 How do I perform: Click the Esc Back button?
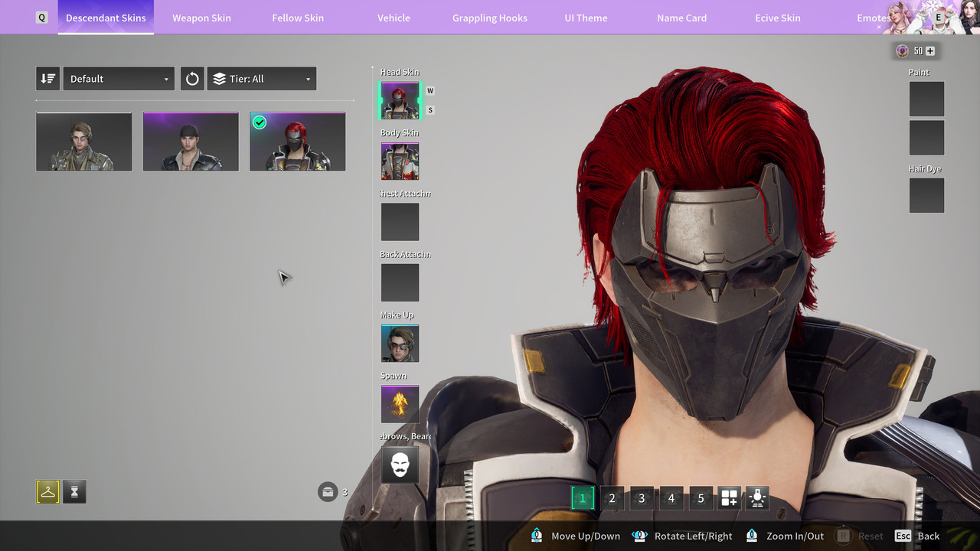(x=918, y=536)
